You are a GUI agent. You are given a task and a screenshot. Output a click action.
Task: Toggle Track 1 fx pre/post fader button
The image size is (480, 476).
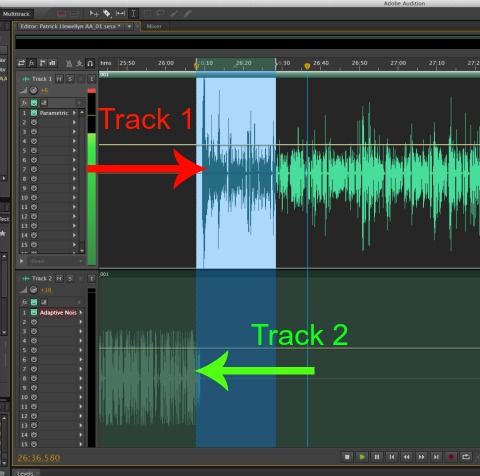(x=44, y=103)
